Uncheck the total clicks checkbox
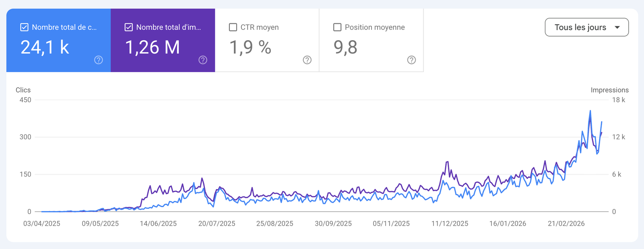644x249 pixels. pos(25,27)
